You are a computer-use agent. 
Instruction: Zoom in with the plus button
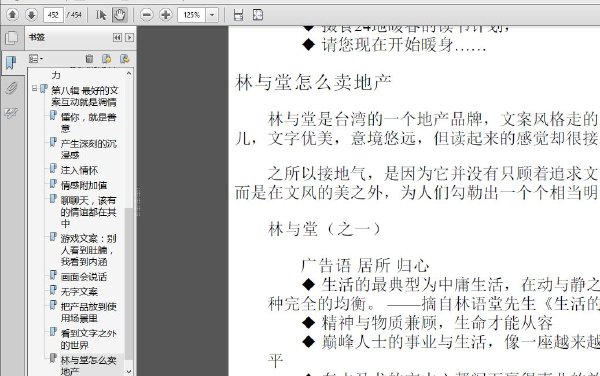pos(166,15)
